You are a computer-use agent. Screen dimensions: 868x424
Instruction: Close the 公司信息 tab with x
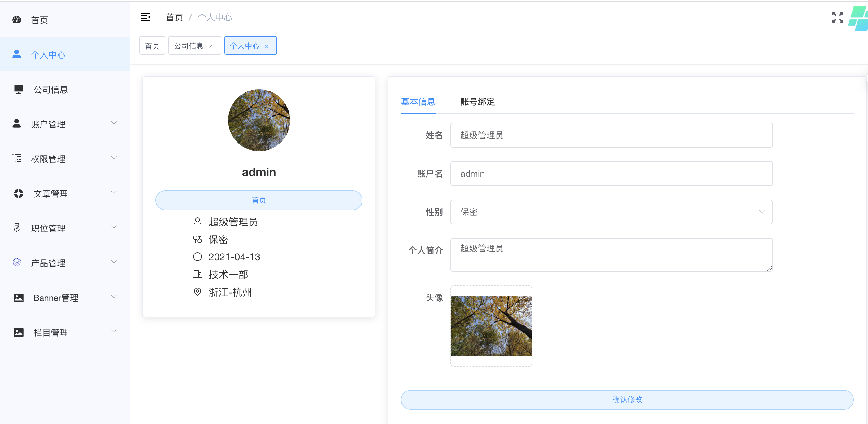[x=211, y=46]
